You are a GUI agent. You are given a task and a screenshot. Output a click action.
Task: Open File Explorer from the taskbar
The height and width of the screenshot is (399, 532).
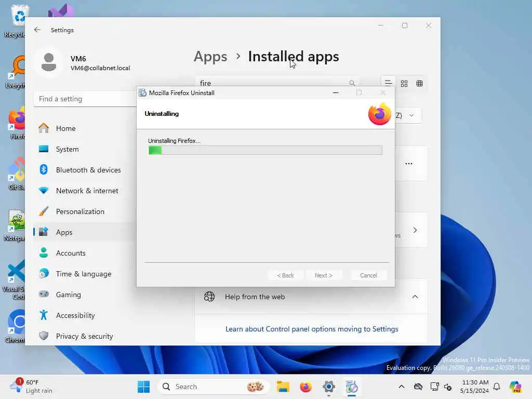pyautogui.click(x=283, y=387)
